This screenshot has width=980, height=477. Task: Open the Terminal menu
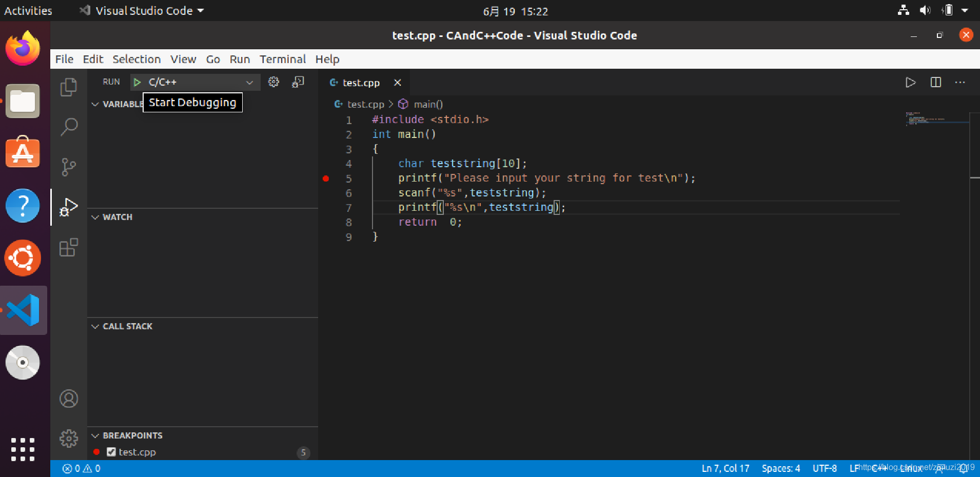[283, 59]
